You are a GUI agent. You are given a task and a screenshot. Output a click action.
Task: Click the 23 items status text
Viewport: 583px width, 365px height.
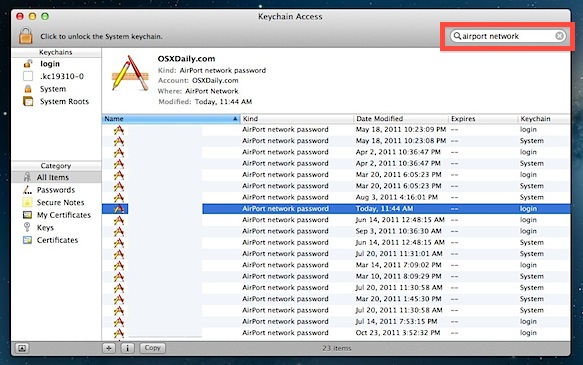336,348
